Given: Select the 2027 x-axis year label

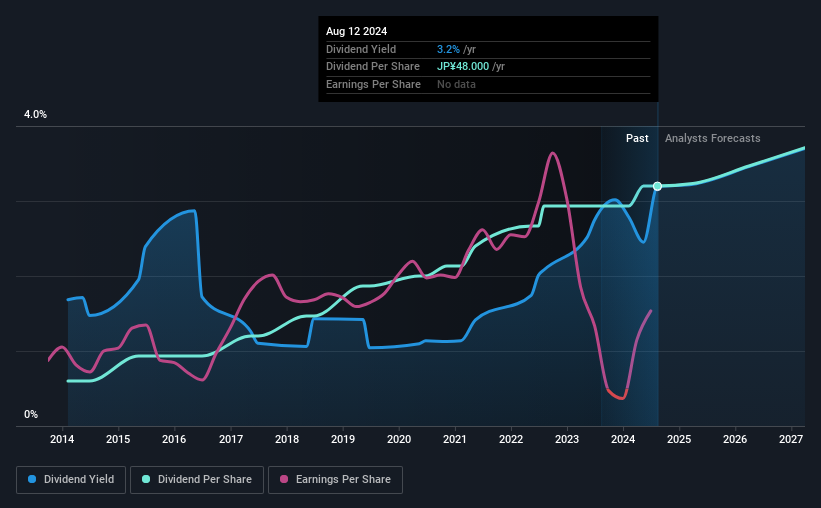Looking at the screenshot, I should point(791,439).
